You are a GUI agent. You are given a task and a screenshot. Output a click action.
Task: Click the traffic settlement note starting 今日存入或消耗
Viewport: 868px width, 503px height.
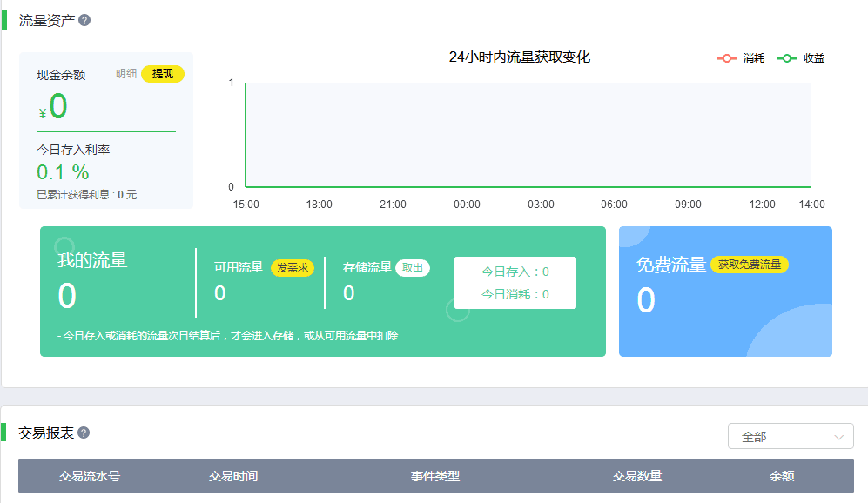point(227,336)
